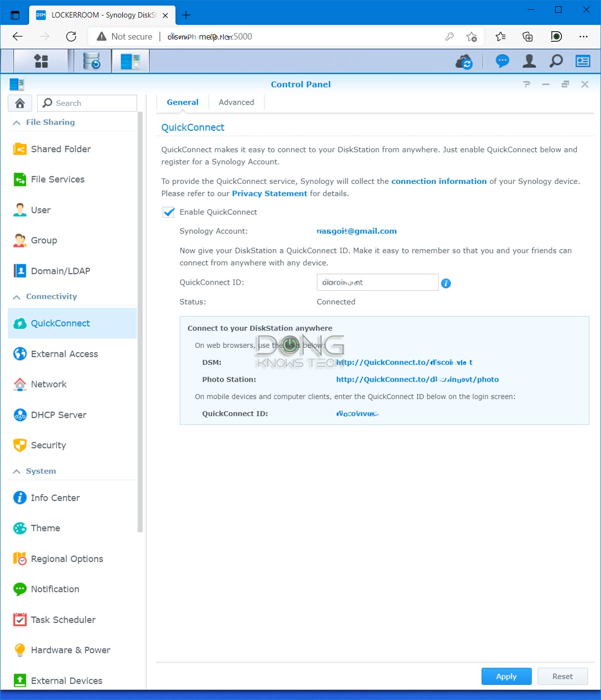Toggle Enable QuickConnect checkbox

point(169,212)
